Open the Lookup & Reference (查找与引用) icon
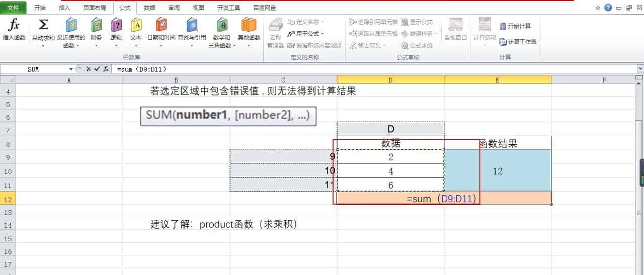This screenshot has height=275, width=644. (x=192, y=25)
